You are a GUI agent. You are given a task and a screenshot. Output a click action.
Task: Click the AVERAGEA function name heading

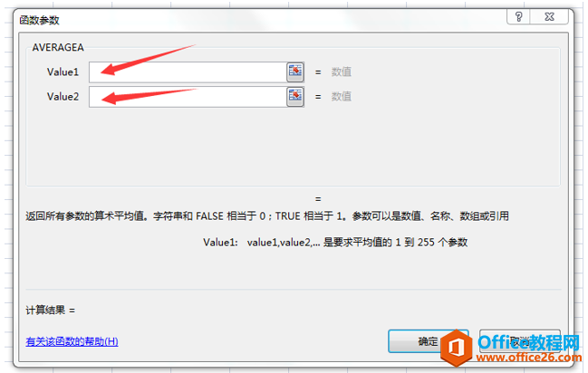point(58,47)
